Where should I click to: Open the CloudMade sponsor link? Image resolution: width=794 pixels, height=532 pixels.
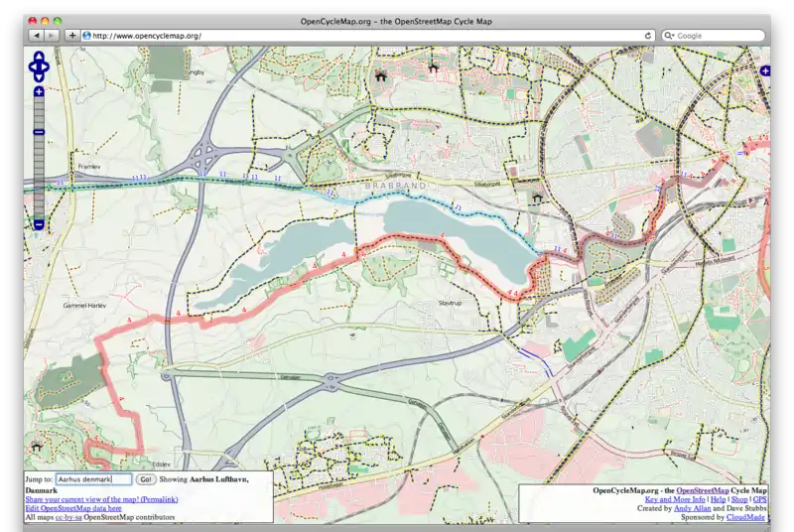coord(746,517)
